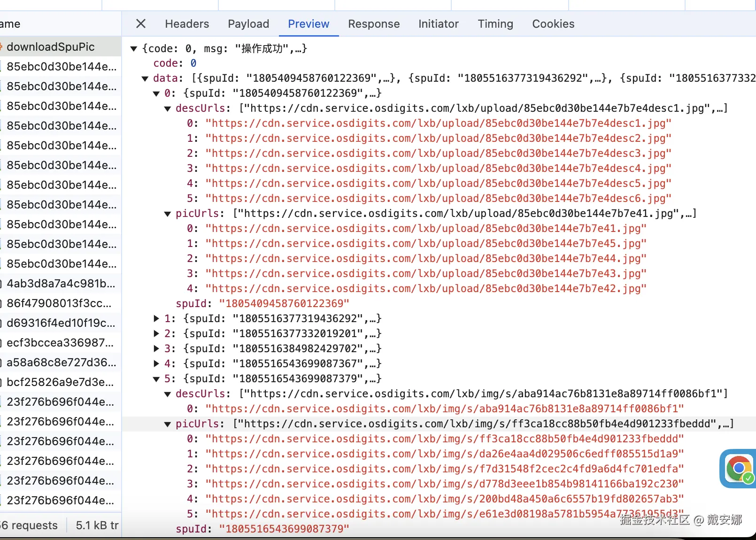The width and height of the screenshot is (756, 540).
Task: Click the URL ending da26e4aa4d029506c6edff085515d1a9
Action: click(445, 454)
